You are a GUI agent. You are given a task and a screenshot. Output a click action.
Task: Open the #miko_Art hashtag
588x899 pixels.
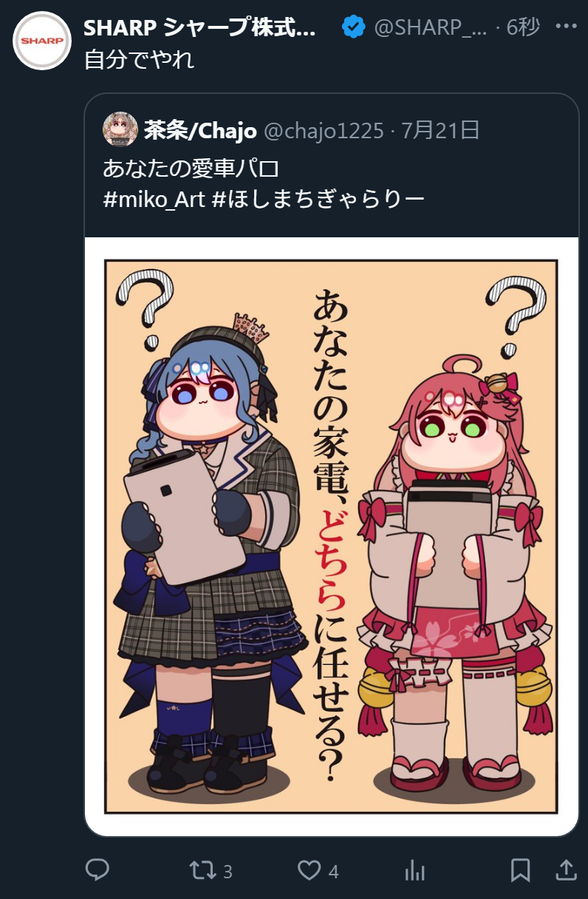pos(154,199)
